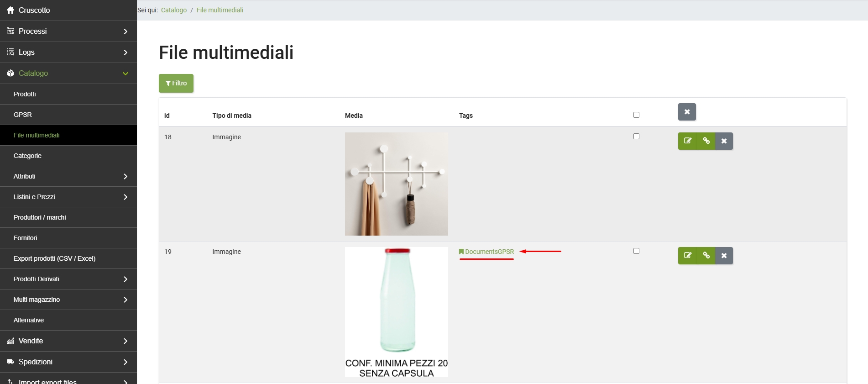The image size is (868, 384).
Task: Click the bookmark icon beside DocumentsGPSR
Action: click(x=461, y=252)
